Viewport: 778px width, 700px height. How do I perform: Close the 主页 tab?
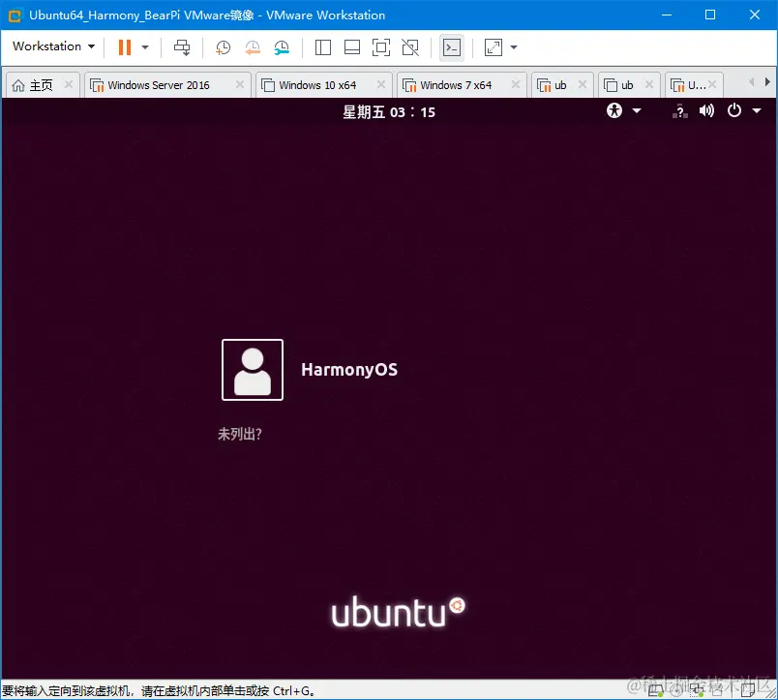click(69, 84)
